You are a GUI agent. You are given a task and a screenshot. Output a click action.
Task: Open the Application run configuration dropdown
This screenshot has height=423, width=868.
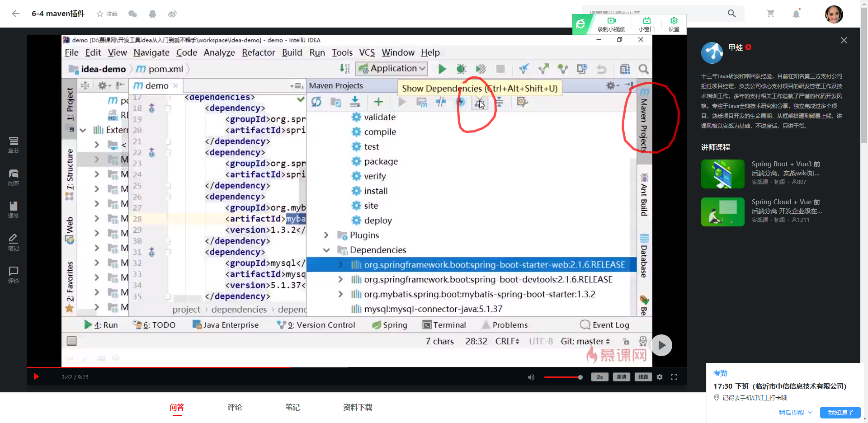tap(392, 69)
